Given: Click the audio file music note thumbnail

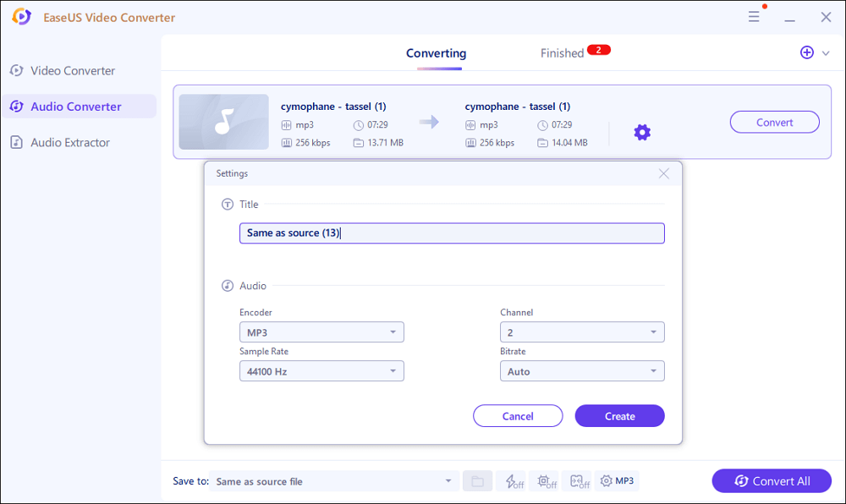Looking at the screenshot, I should pyautogui.click(x=223, y=122).
